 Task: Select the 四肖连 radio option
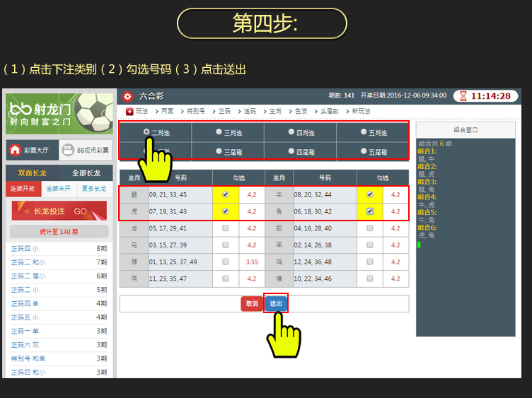pos(291,131)
